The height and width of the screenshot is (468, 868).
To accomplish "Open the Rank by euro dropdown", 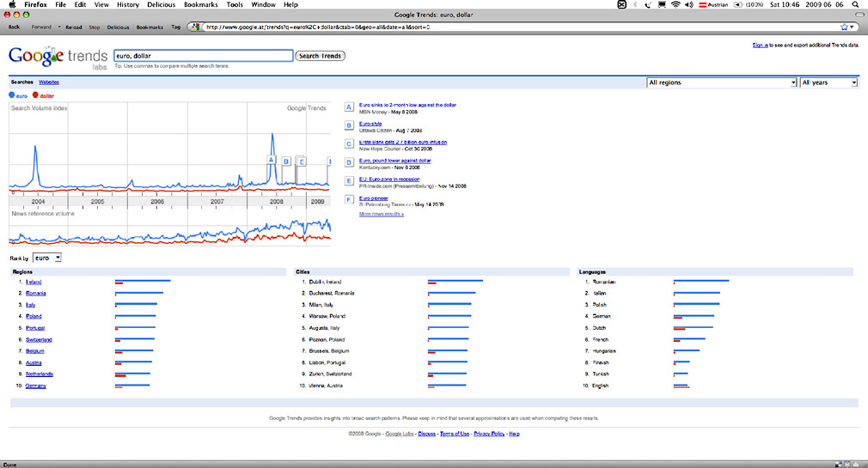I will tap(47, 258).
